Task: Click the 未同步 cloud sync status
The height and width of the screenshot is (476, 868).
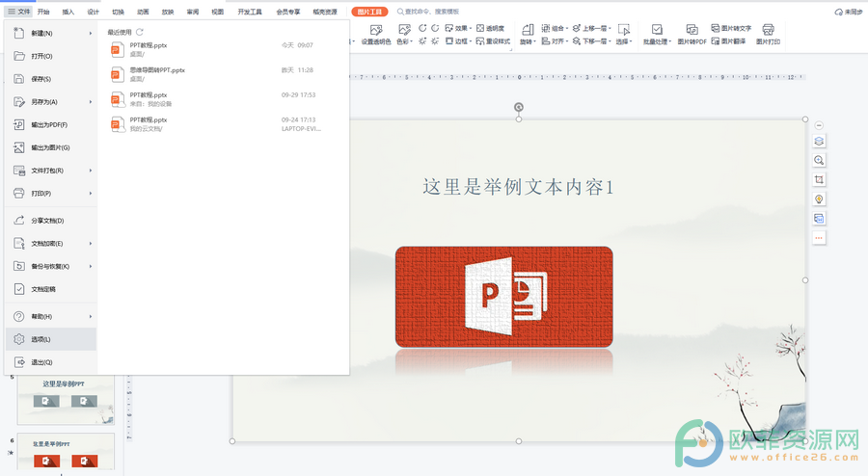Action: point(850,12)
